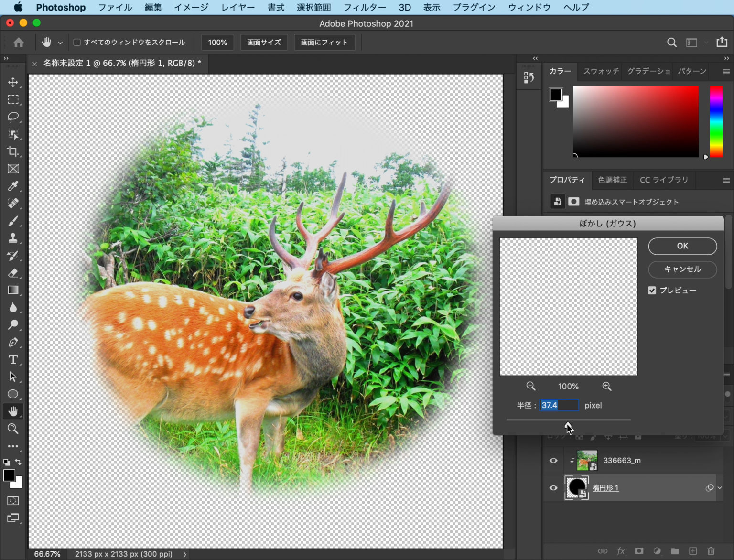Select the Eyedropper tool
This screenshot has width=734, height=560.
click(13, 186)
